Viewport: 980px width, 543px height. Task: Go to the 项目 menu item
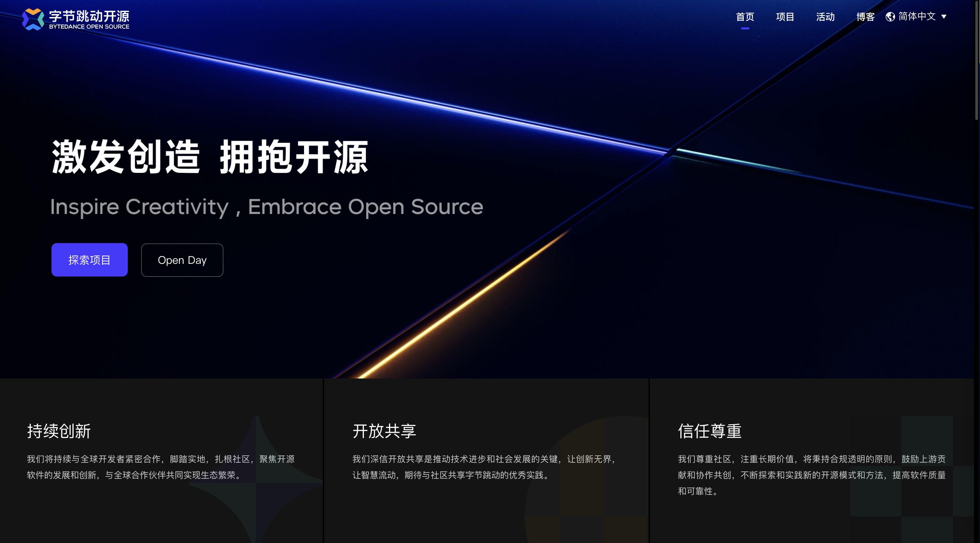click(x=785, y=17)
